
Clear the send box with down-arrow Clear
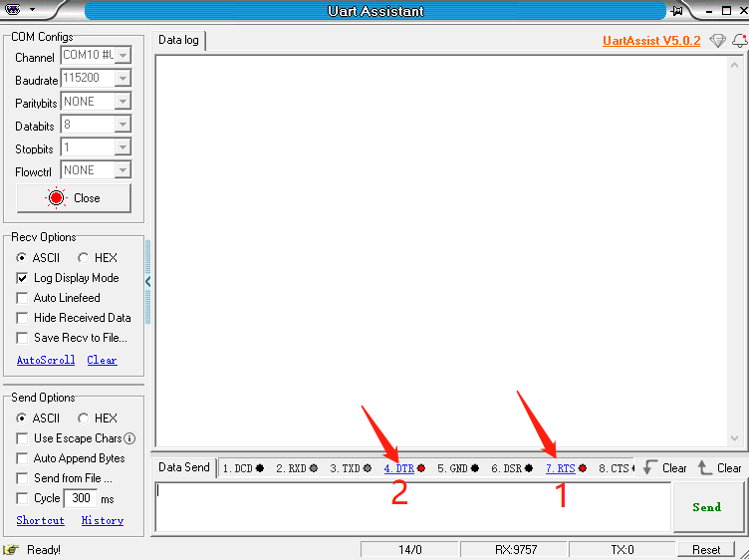click(665, 467)
